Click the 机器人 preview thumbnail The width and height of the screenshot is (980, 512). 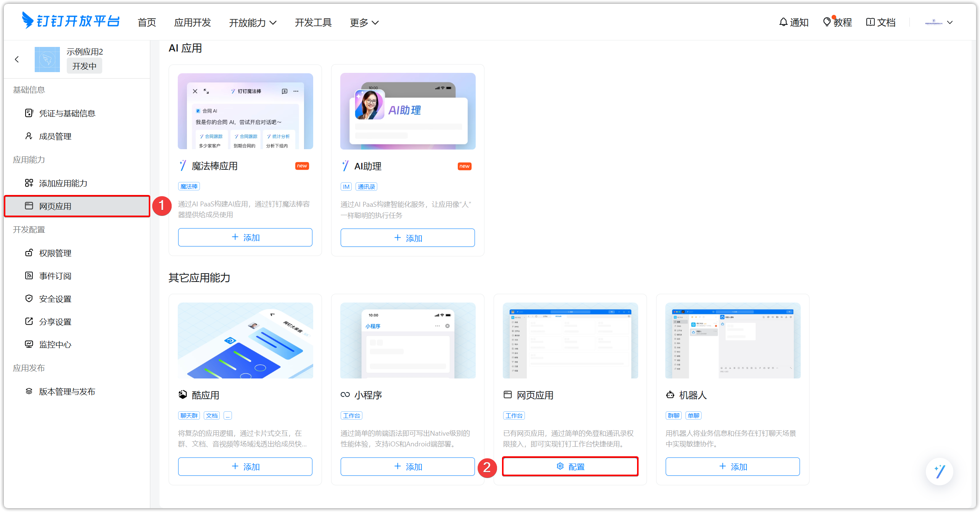733,340
